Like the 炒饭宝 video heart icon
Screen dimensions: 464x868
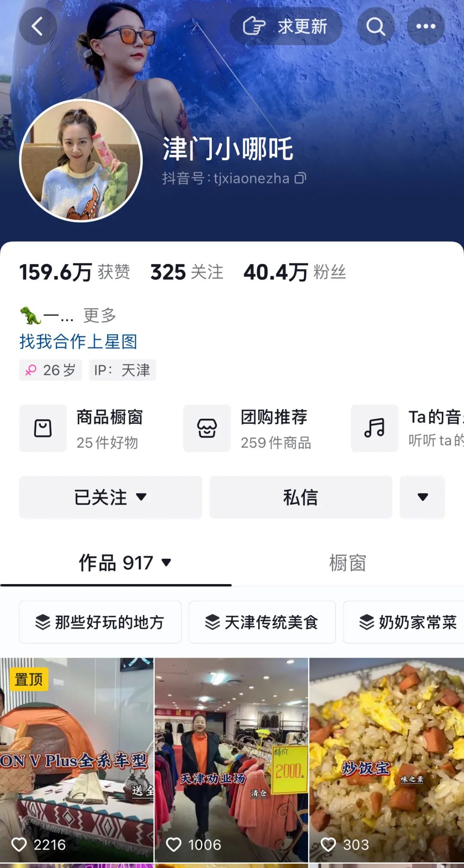(328, 844)
